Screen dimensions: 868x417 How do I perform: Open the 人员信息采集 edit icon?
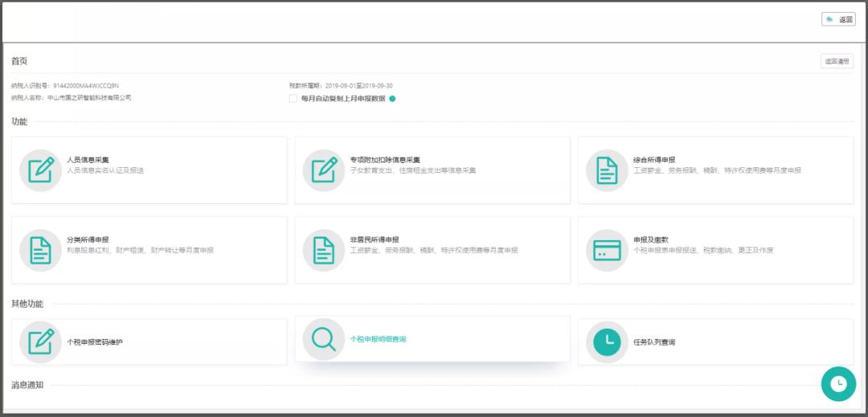(40, 170)
